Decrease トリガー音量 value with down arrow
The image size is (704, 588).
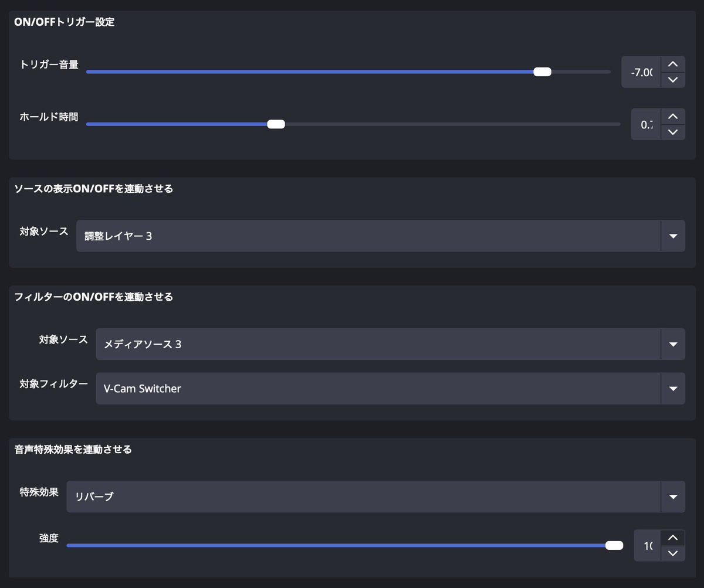pos(673,80)
